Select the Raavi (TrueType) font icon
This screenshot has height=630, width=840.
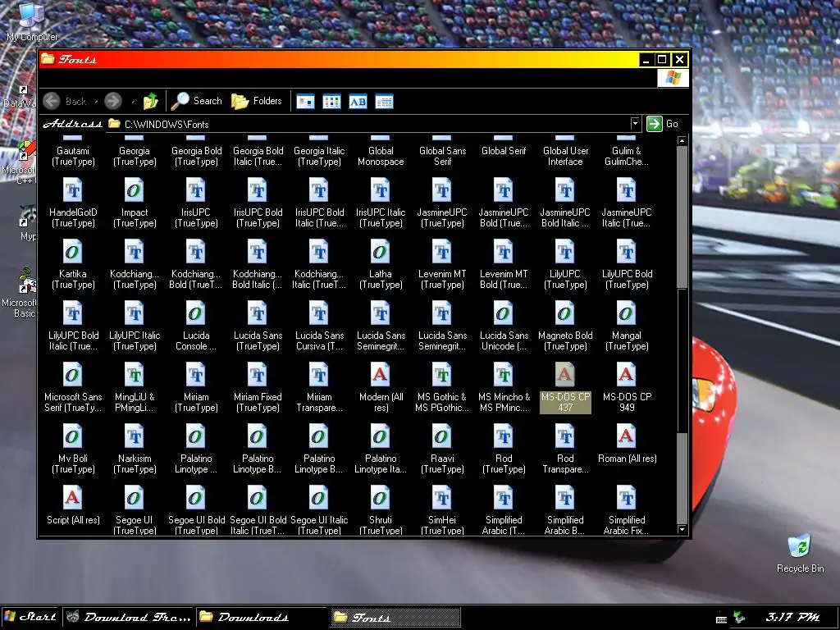click(x=442, y=436)
